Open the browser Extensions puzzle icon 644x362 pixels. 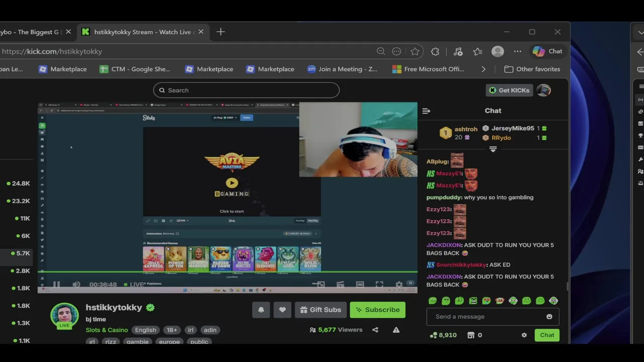coord(435,51)
